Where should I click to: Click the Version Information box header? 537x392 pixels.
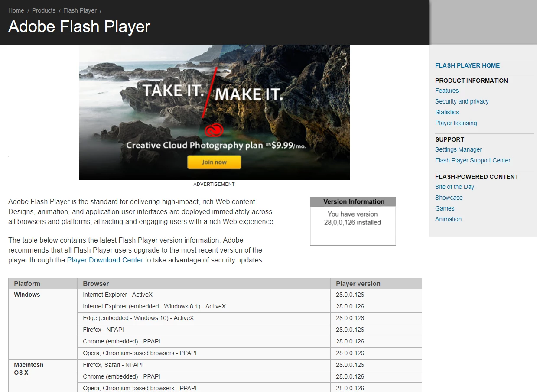tap(353, 201)
